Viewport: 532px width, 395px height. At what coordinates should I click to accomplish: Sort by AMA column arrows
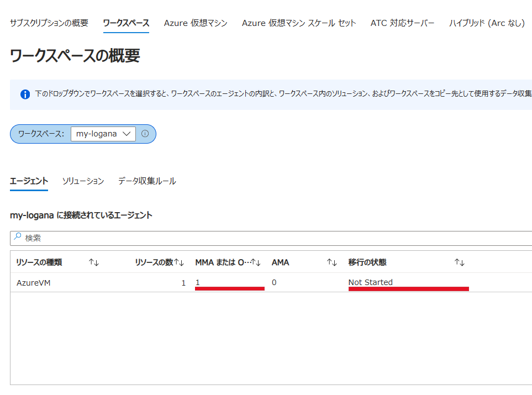331,262
